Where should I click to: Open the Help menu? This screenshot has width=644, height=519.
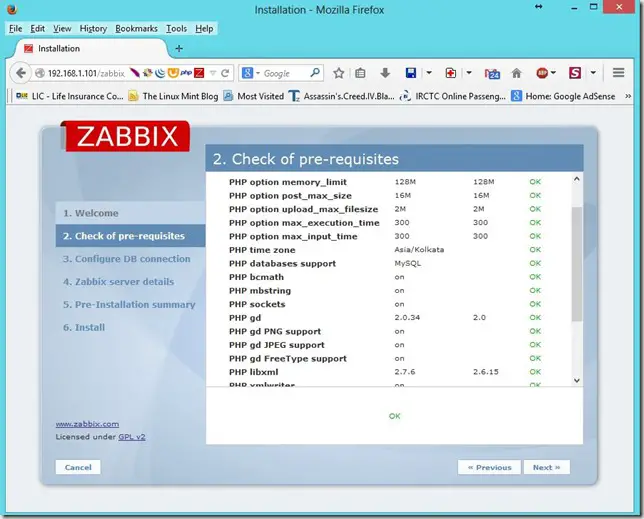(x=204, y=29)
